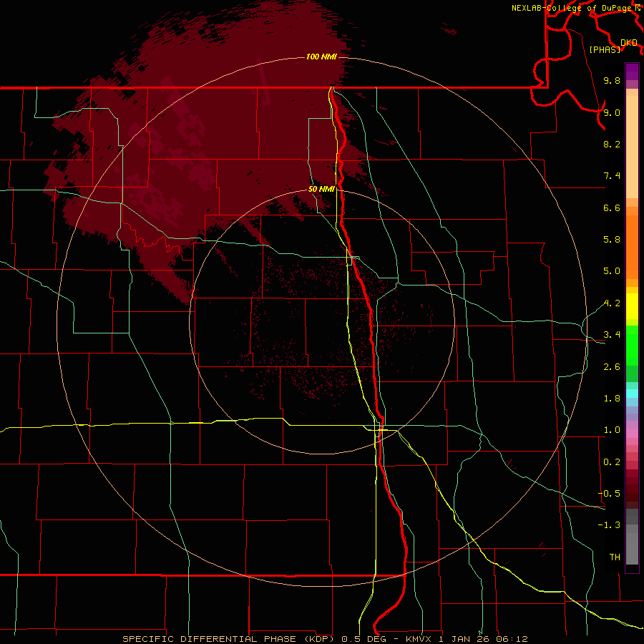Click the 9.8 value on the color scale
This screenshot has height=644, width=644.
612,81
